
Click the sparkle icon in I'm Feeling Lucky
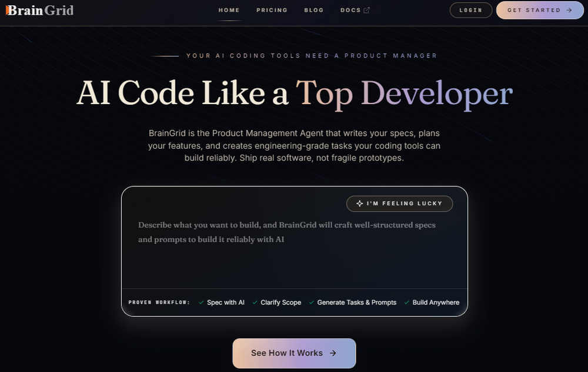[x=360, y=203]
